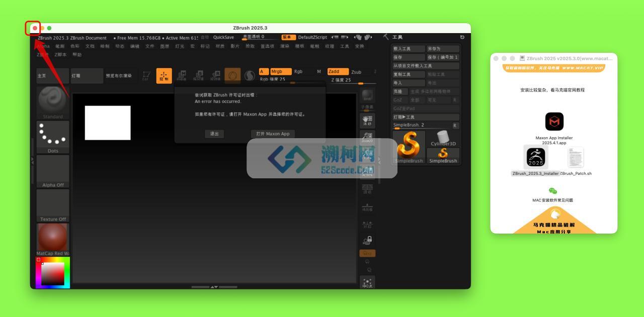Enable the Zsub mode button

pyautogui.click(x=356, y=72)
